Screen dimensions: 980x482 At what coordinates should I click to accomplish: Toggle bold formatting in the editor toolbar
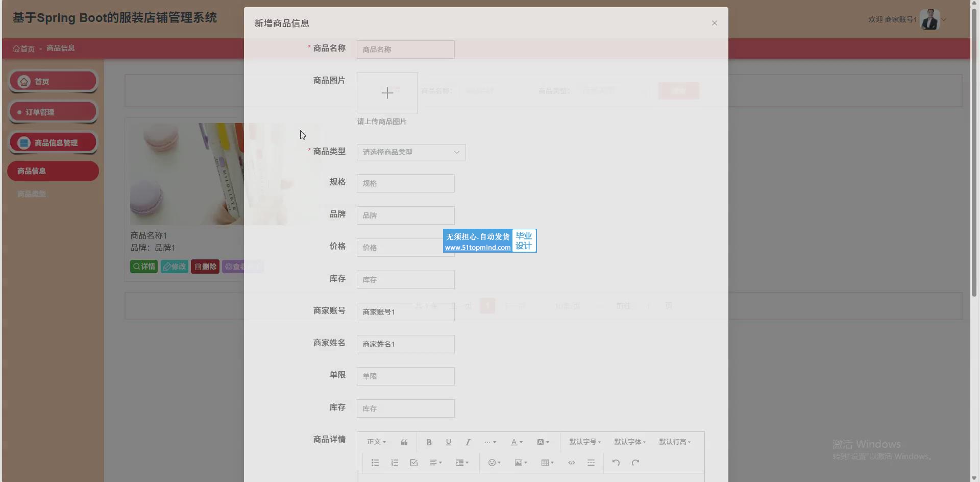click(429, 442)
